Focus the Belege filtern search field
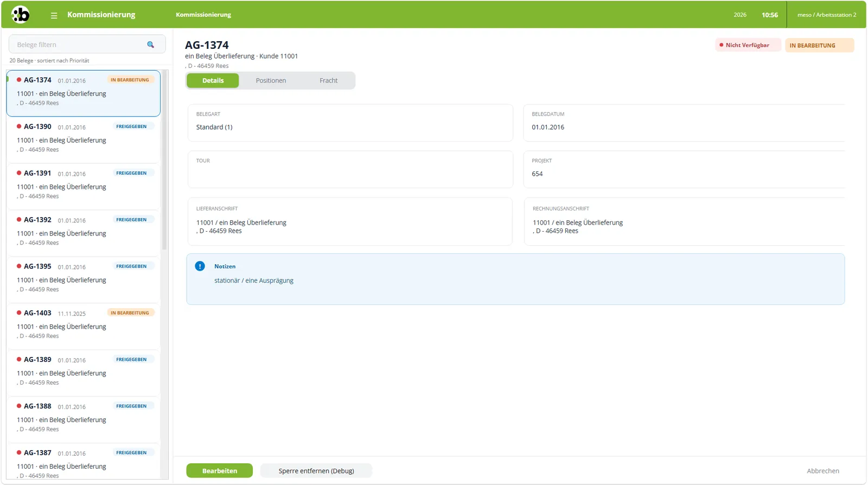Image resolution: width=868 pixels, height=485 pixels. click(87, 44)
